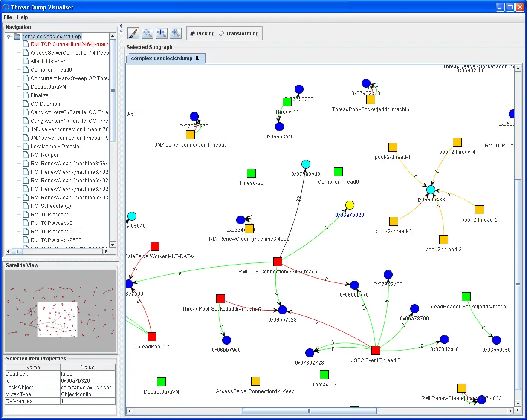
Task: Select the orange pool-2-thread-2 node
Action: (x=394, y=221)
